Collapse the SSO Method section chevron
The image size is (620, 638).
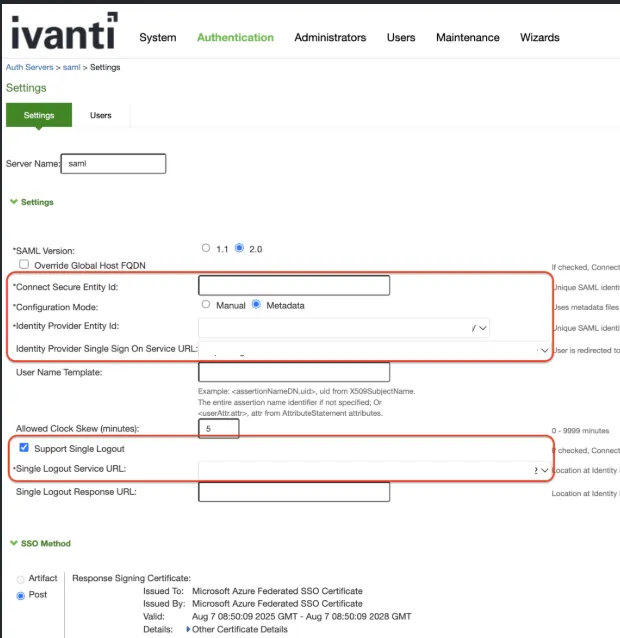(x=14, y=543)
